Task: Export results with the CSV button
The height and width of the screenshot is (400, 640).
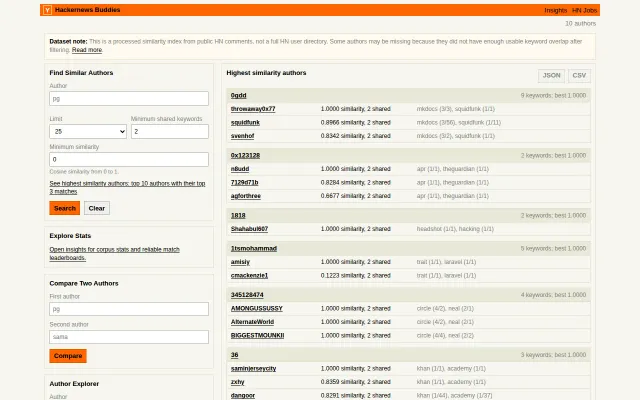Action: (x=579, y=76)
